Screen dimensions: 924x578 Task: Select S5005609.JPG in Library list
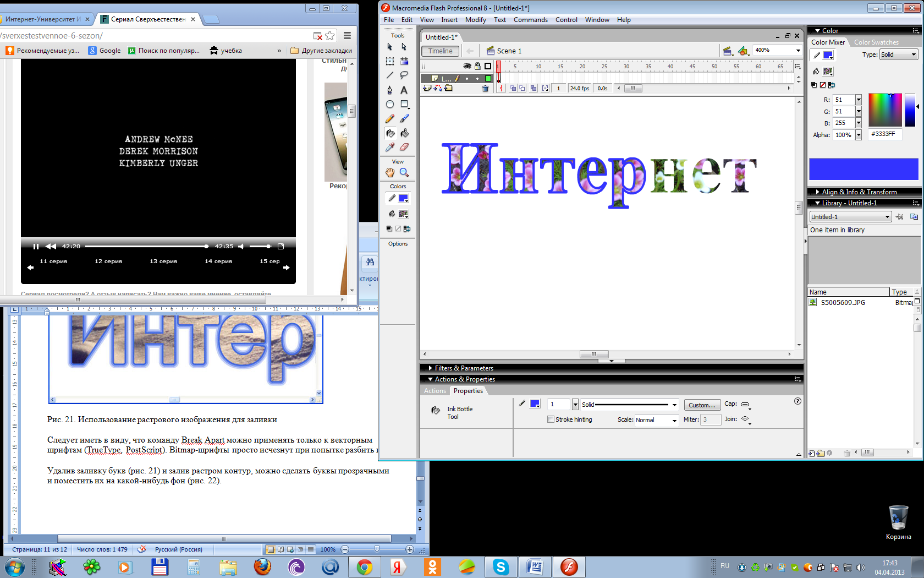point(843,303)
